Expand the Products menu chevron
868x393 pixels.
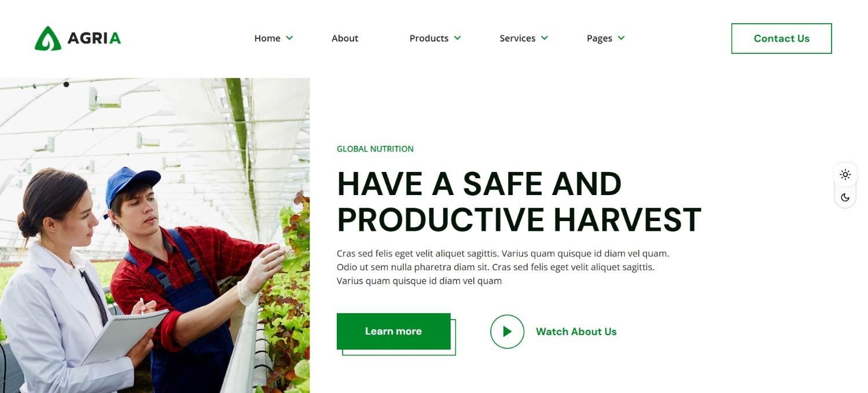(x=457, y=38)
